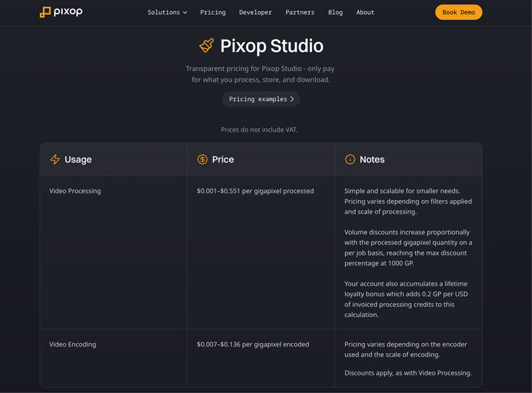
Task: Expand the Pricing examples disclosure
Action: coord(261,98)
